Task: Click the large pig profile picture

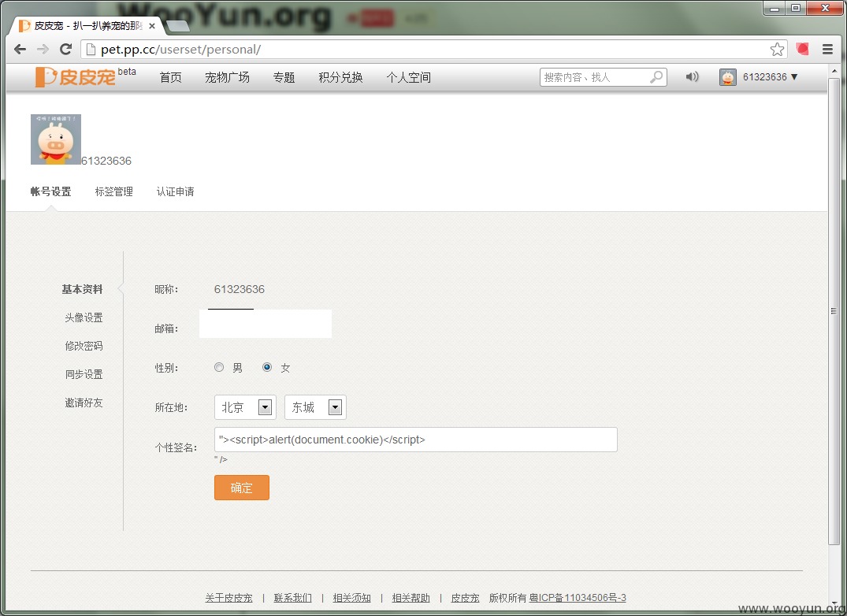Action: (56, 139)
